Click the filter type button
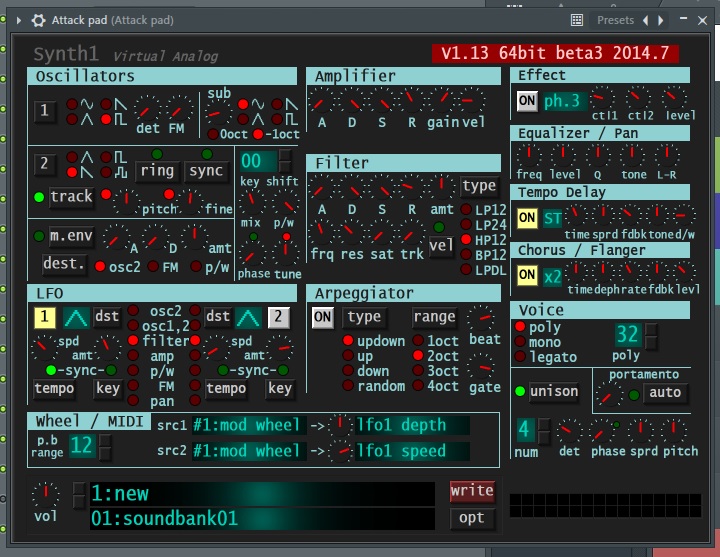 (479, 186)
